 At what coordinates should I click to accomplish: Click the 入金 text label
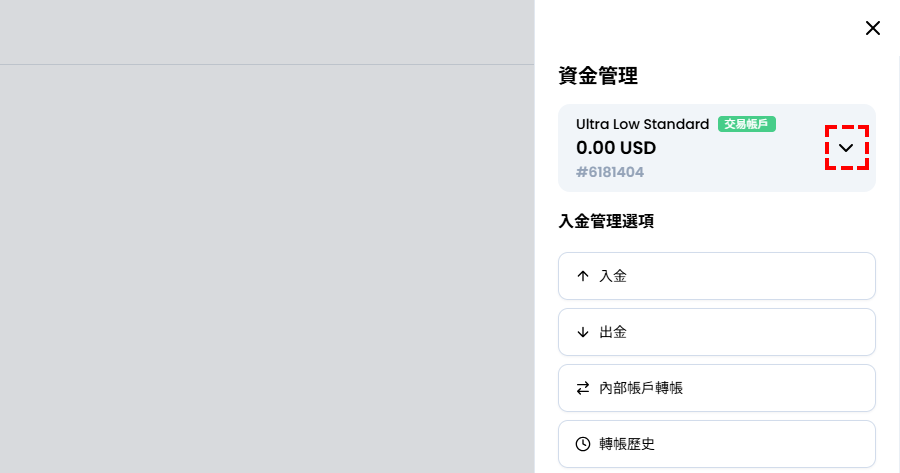613,276
